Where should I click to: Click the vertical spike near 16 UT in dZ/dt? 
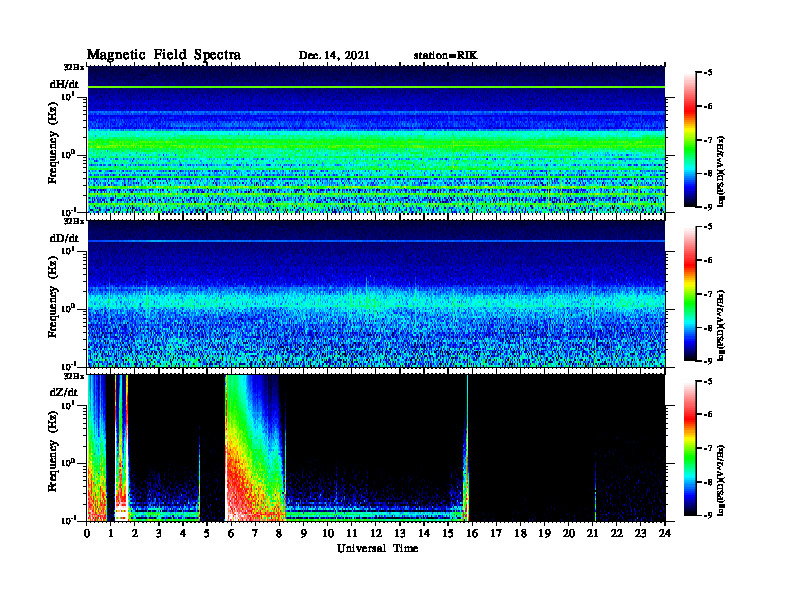[x=467, y=448]
